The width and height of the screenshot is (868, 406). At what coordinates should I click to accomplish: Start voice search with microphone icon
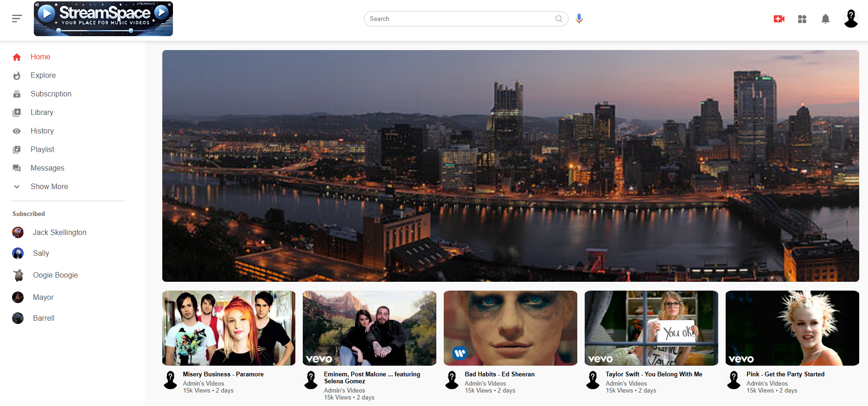(x=579, y=19)
